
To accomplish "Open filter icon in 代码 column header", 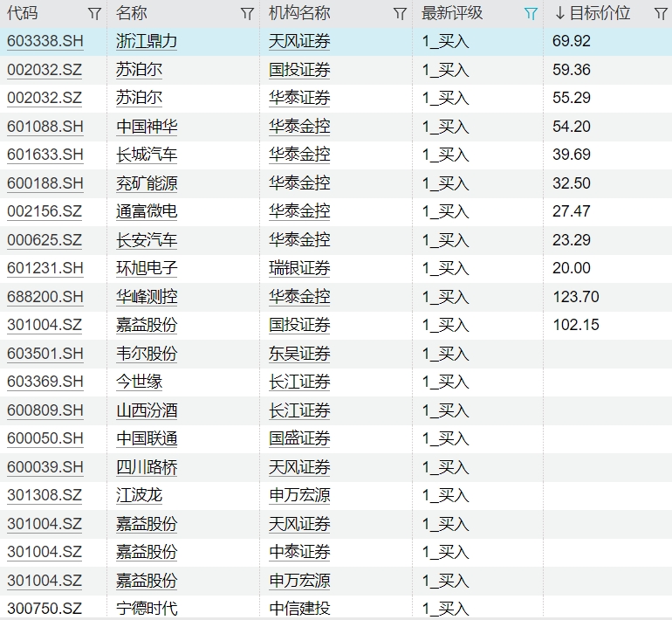I will click(x=95, y=14).
